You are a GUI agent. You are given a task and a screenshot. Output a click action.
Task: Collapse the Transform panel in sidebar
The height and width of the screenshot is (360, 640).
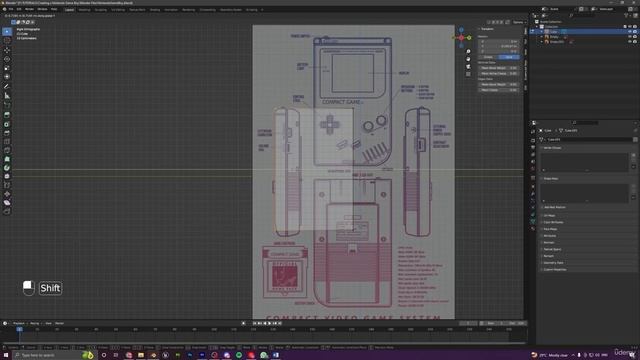[x=487, y=29]
